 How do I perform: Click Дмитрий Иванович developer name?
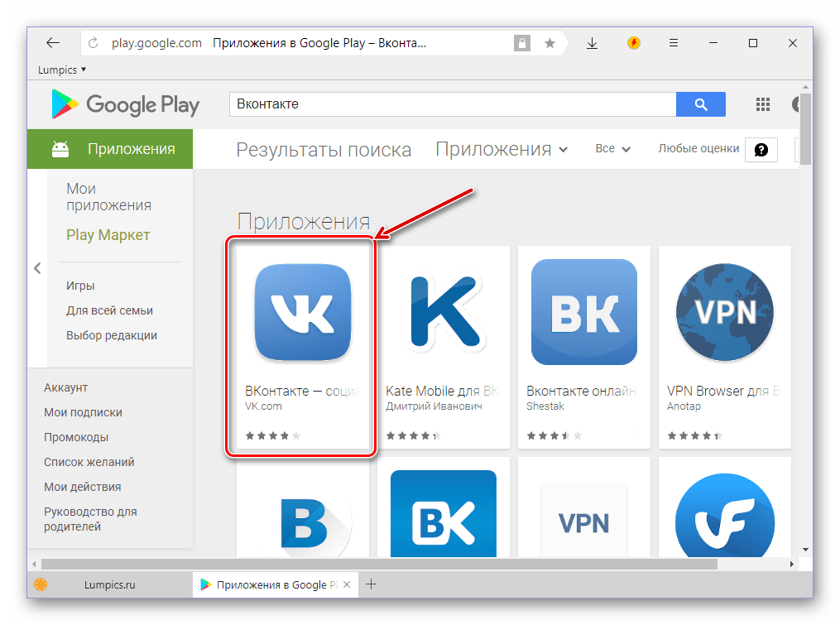434,406
